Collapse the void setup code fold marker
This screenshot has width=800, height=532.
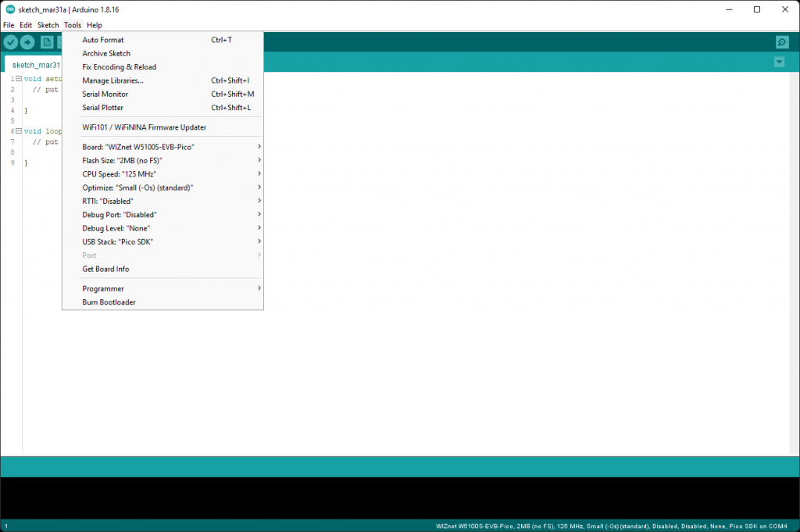[19, 79]
